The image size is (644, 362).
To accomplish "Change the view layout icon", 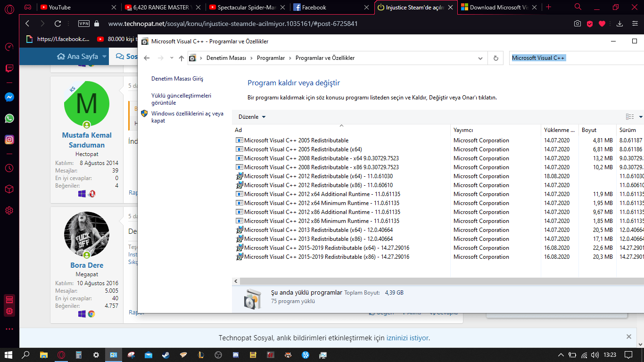I will click(630, 117).
